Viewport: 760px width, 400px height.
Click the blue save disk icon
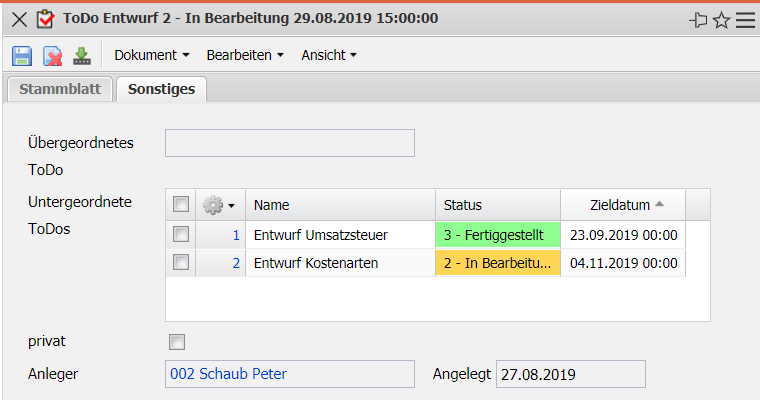[22, 56]
